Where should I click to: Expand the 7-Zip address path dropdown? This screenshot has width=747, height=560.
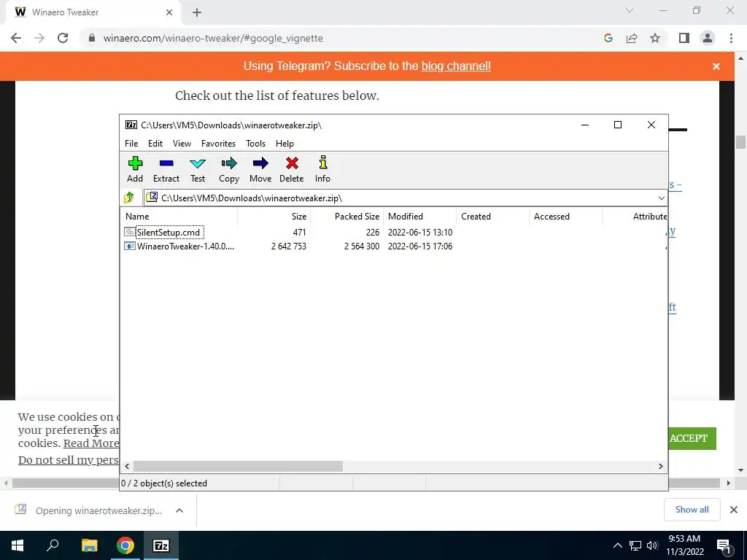click(x=661, y=198)
